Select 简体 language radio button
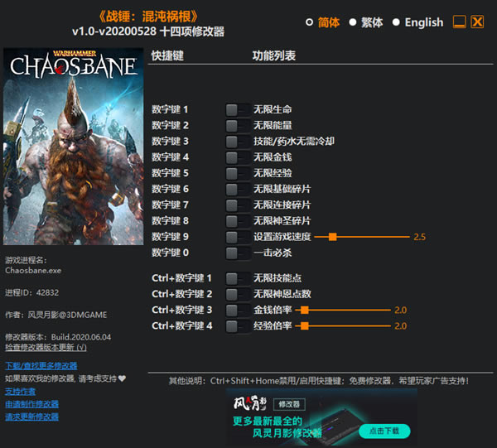 [x=310, y=22]
